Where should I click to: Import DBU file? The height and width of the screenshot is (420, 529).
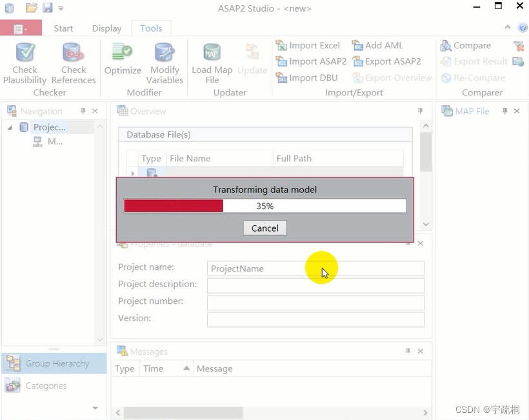coord(306,77)
